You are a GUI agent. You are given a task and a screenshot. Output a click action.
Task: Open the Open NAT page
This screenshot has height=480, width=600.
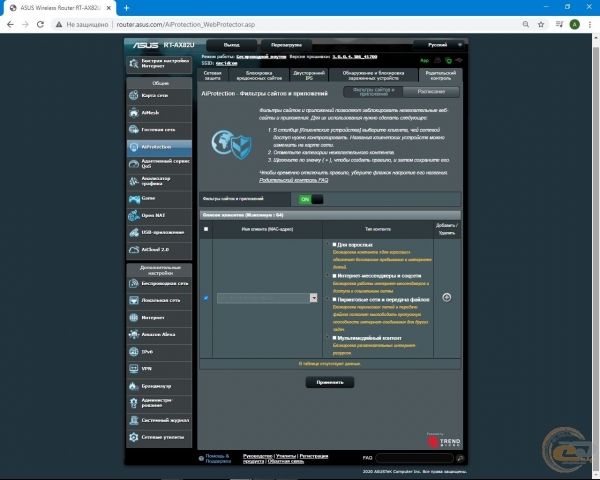(x=159, y=216)
